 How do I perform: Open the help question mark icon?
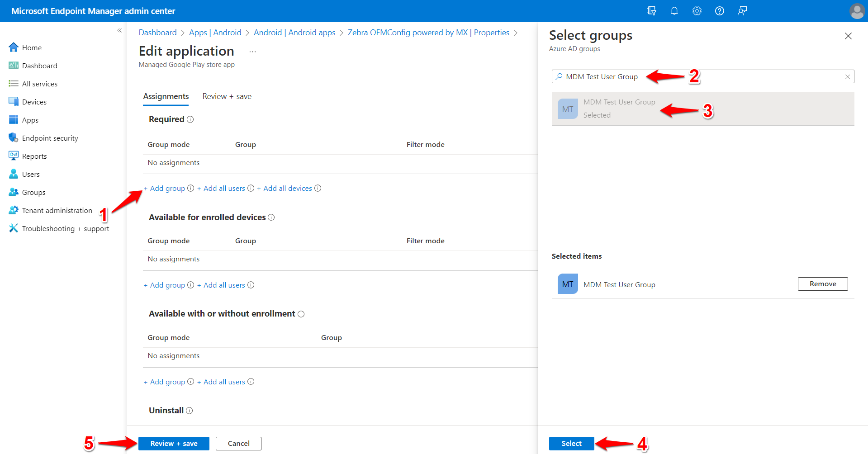(x=719, y=11)
